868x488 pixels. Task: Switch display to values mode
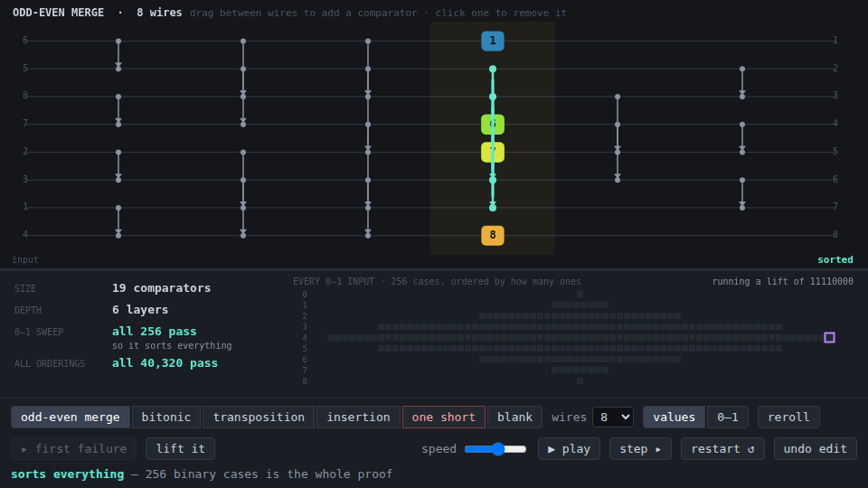[674, 418]
